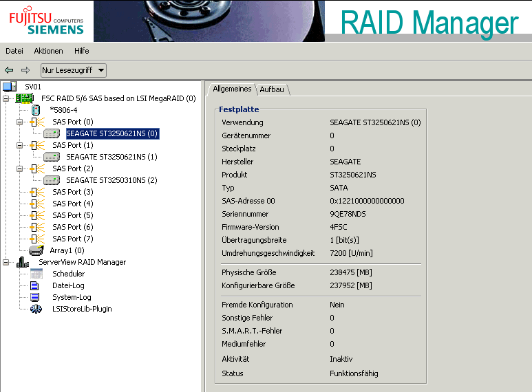The width and height of the screenshot is (532, 392).
Task: Click the SAS Port (1) port icon
Action: tap(37, 145)
